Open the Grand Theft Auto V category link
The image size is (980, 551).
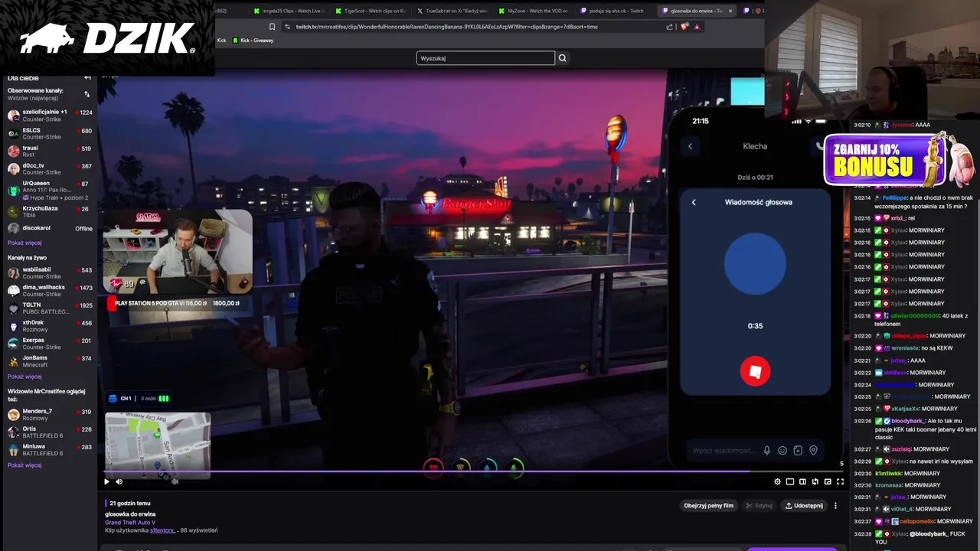point(130,522)
